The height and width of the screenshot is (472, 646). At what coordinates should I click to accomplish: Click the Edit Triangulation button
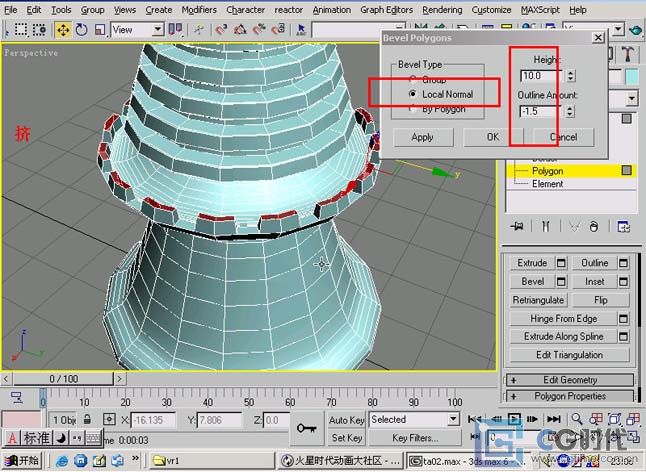(x=569, y=355)
